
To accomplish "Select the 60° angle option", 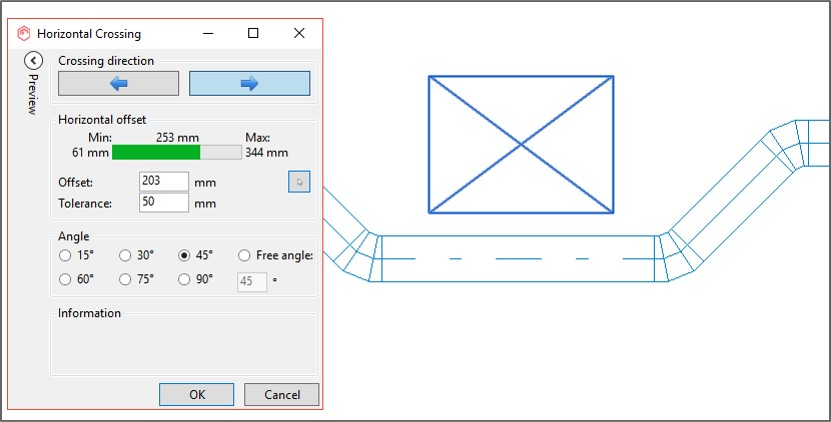I will 66,280.
